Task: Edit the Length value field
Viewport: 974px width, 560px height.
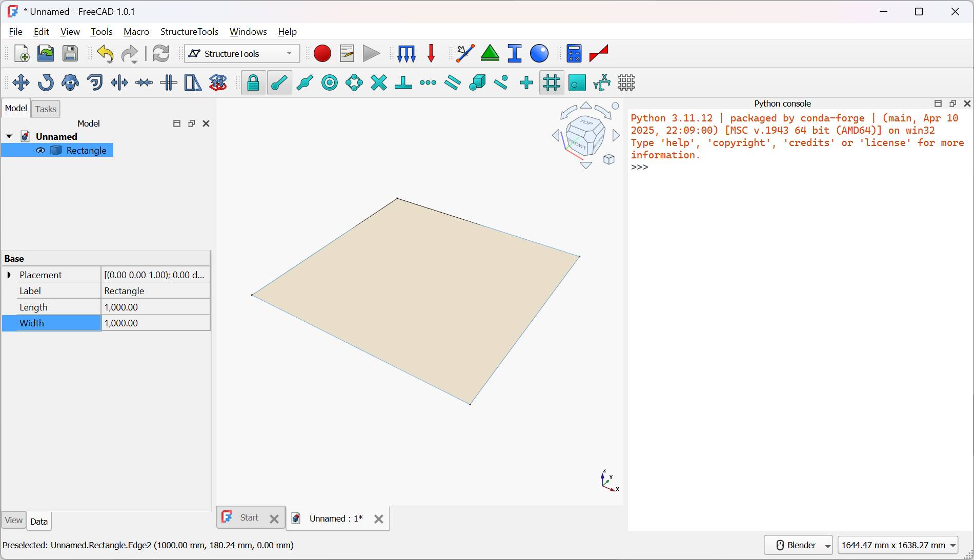Action: 156,307
